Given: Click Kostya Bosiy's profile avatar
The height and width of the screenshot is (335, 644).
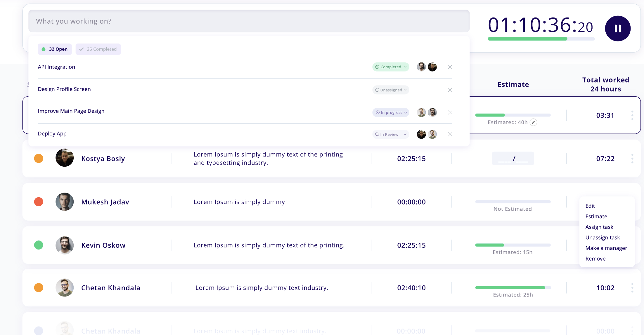Looking at the screenshot, I should pos(65,158).
